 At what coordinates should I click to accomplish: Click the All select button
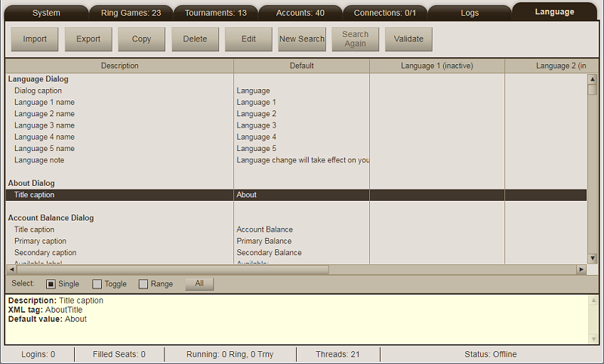[x=199, y=284]
